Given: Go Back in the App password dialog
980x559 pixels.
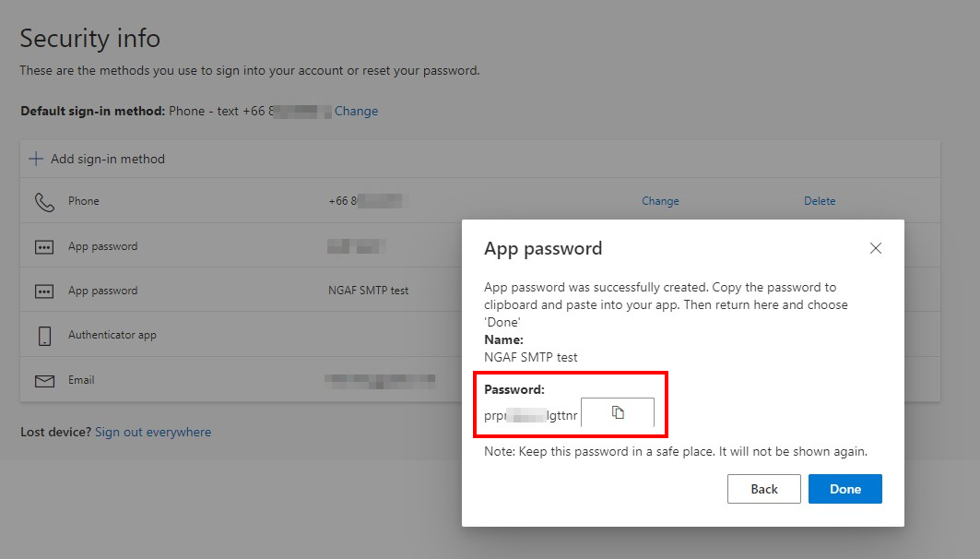Looking at the screenshot, I should click(763, 489).
